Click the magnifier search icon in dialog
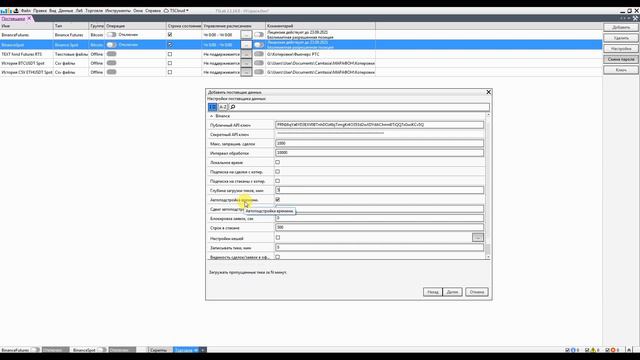 click(x=233, y=107)
